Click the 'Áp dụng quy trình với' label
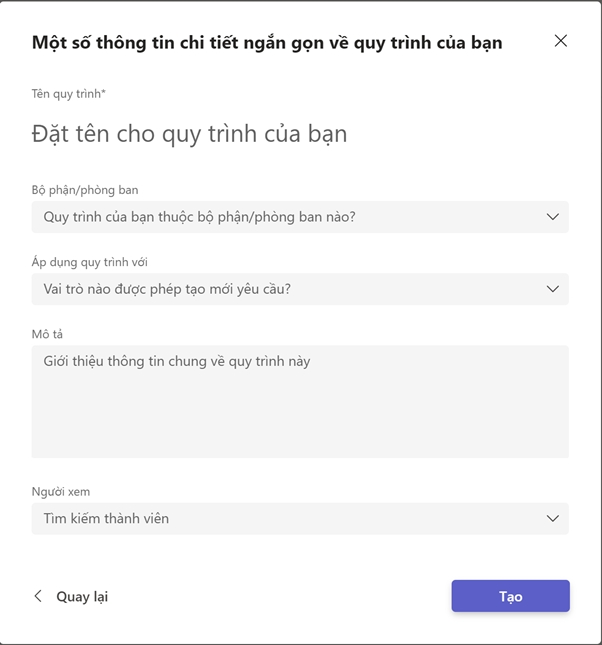Image resolution: width=602 pixels, height=645 pixels. [90, 262]
